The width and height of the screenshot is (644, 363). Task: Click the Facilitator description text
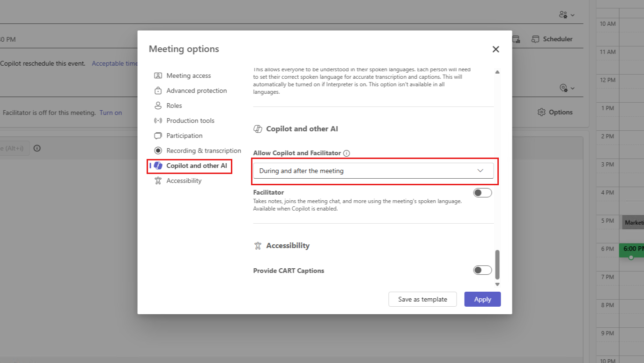click(x=358, y=205)
